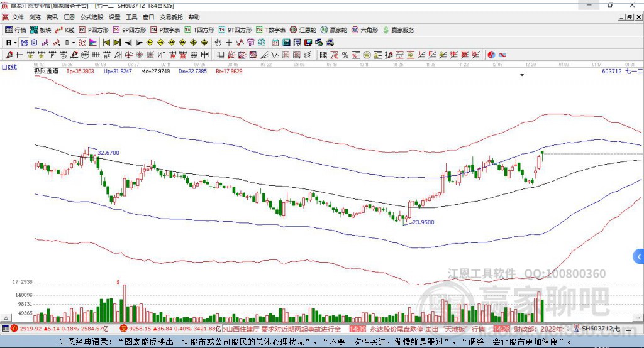Open the 板块 sectors view

coord(41,30)
